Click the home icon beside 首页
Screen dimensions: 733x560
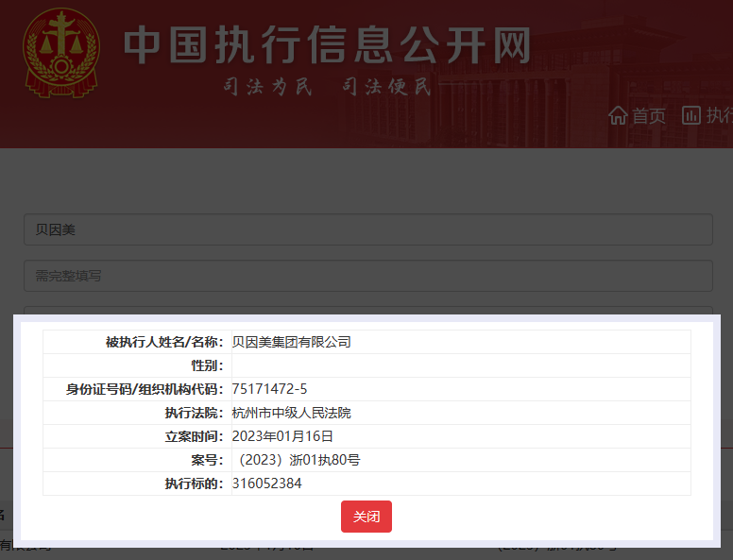click(x=618, y=115)
